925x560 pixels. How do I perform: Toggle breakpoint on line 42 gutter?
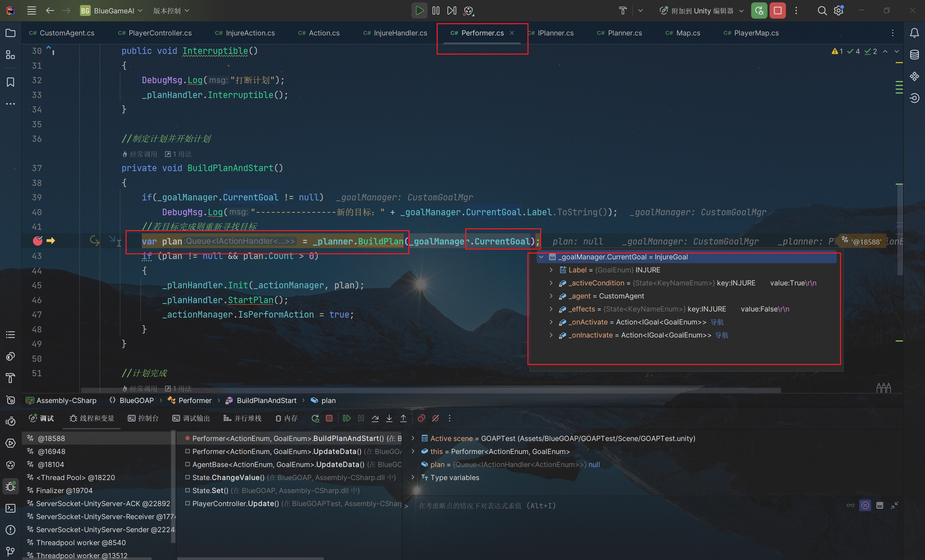point(38,241)
